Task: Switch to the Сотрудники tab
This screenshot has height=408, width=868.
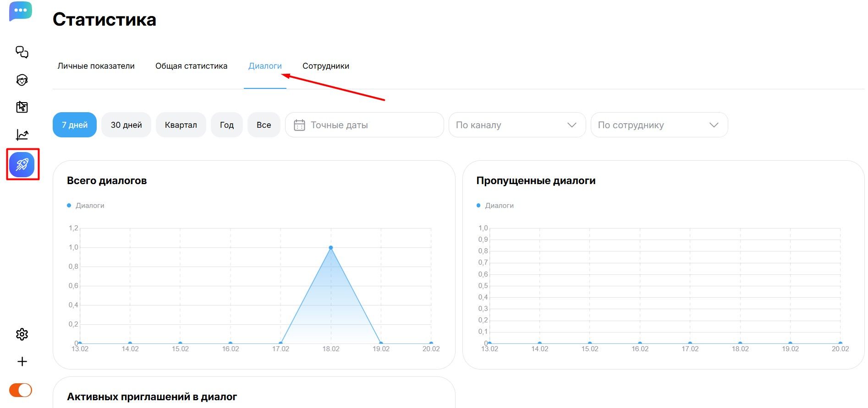Action: (325, 66)
